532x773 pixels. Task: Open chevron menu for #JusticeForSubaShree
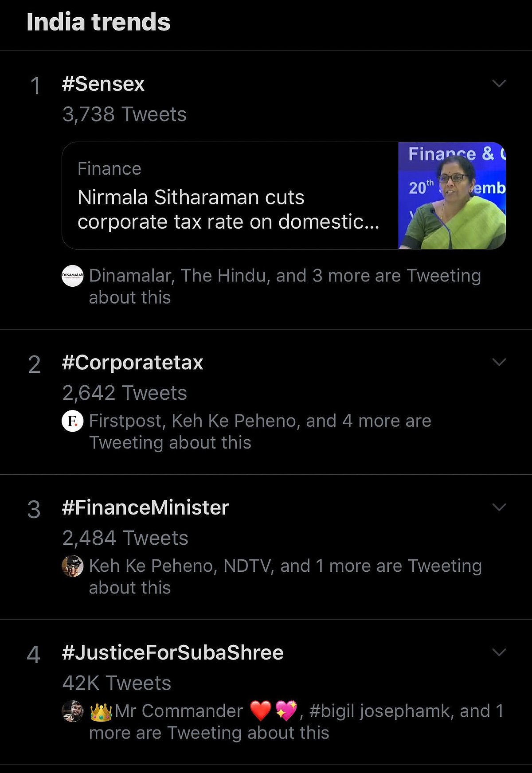tap(499, 652)
